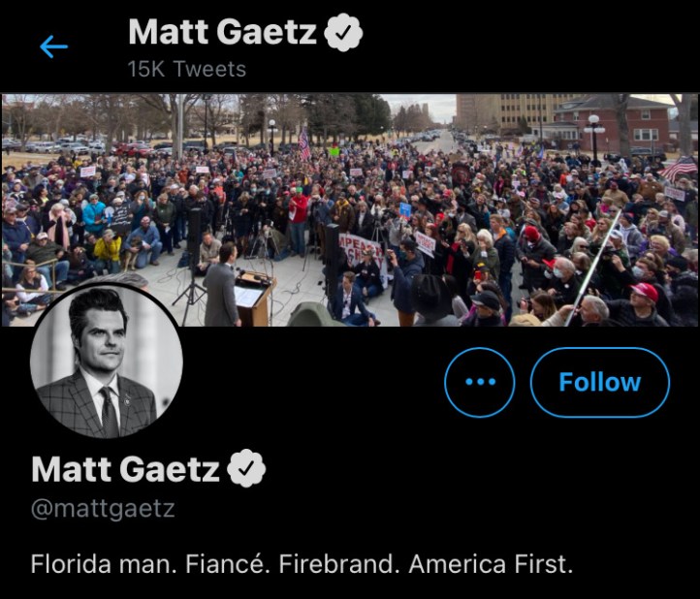Click the Matt Gaetz display name below the avatar
This screenshot has width=700, height=599.
pyautogui.click(x=126, y=470)
